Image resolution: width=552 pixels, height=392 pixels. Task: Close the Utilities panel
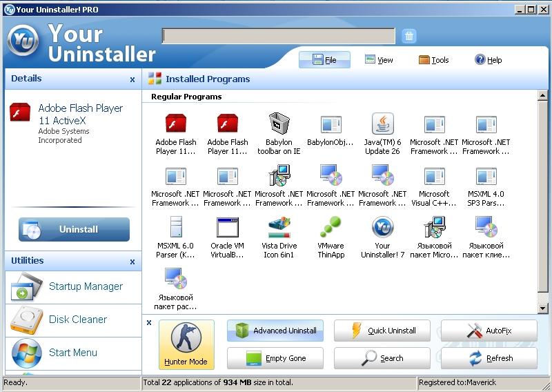click(x=132, y=262)
